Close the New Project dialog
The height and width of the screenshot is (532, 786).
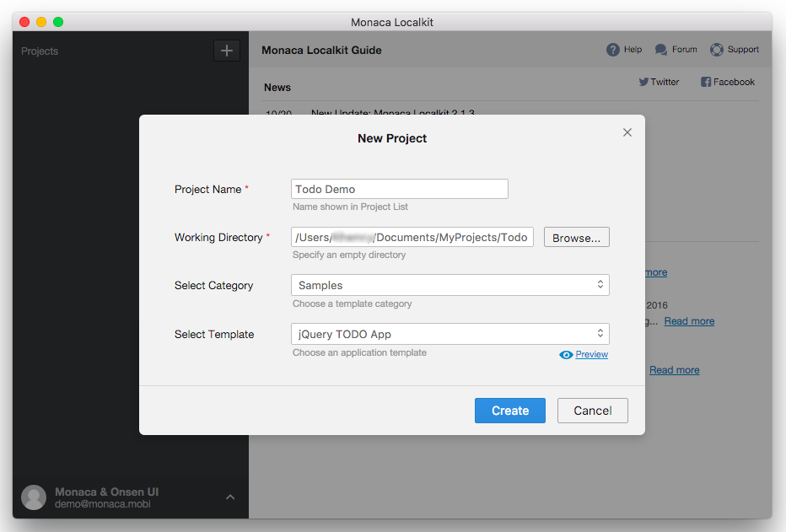[x=627, y=132]
